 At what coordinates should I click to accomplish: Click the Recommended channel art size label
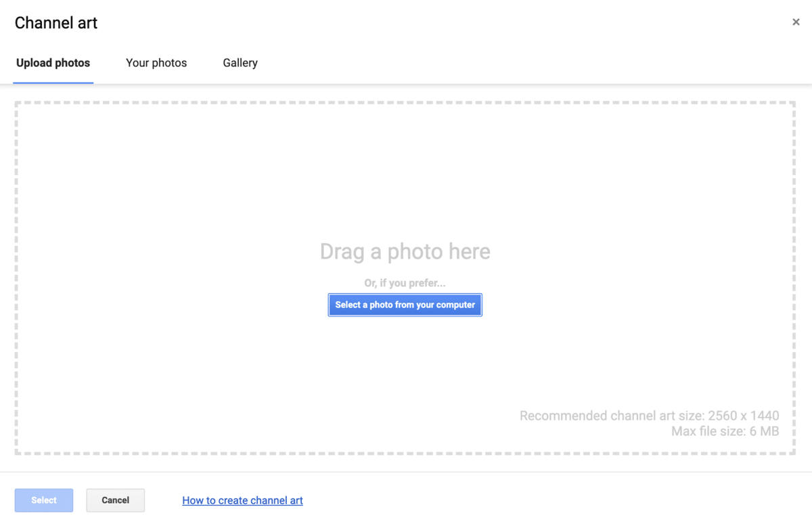click(612, 416)
